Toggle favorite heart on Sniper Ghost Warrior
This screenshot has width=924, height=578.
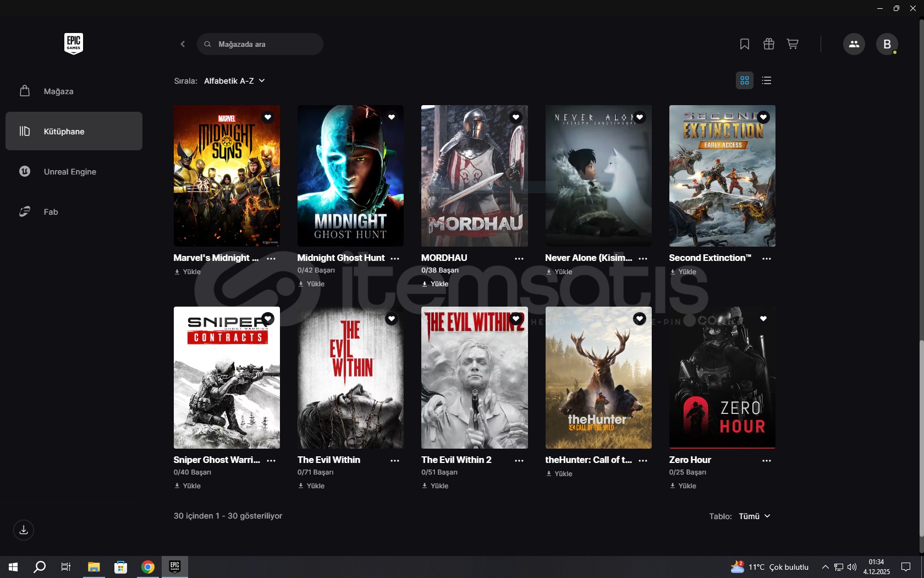pyautogui.click(x=268, y=319)
